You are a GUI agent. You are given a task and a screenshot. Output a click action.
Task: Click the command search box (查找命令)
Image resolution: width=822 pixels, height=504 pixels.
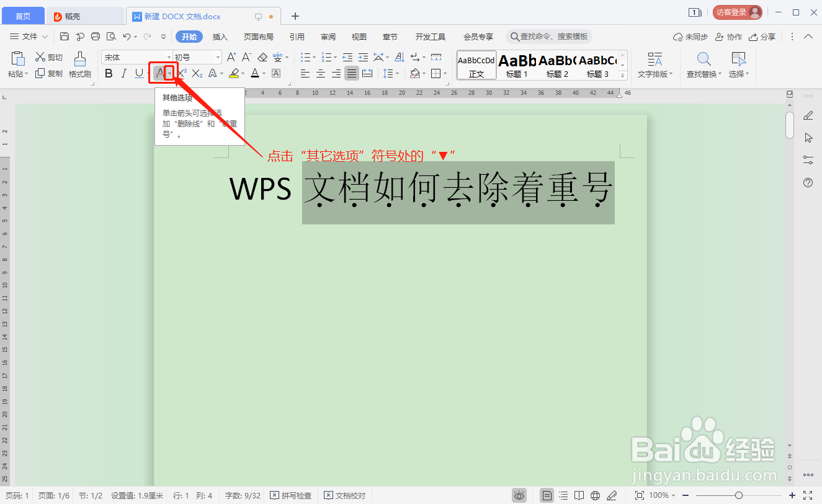click(549, 37)
